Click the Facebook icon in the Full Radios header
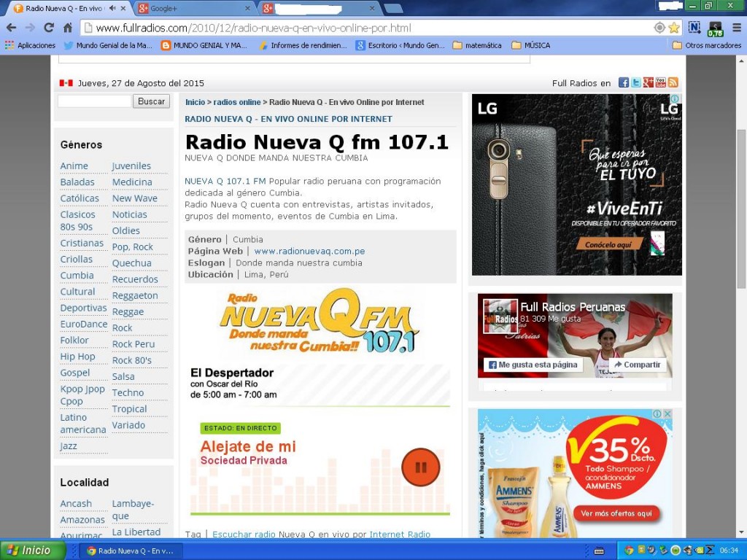Screen dimensions: 747x560 [x=624, y=82]
